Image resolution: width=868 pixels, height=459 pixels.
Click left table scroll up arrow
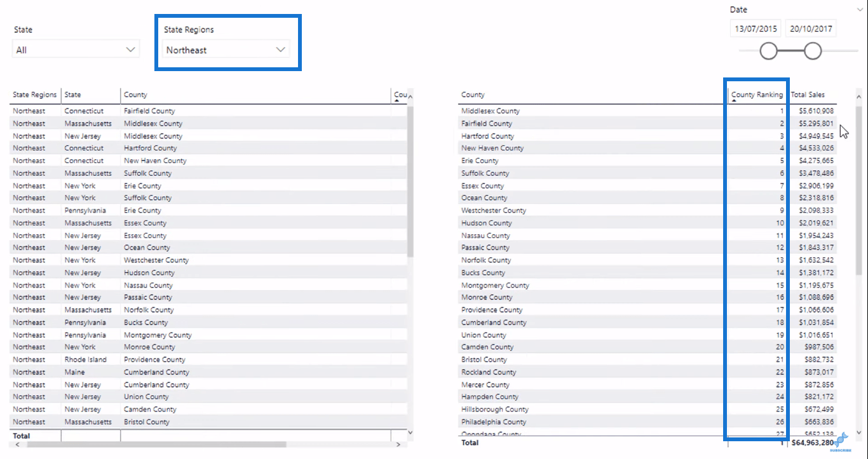click(410, 96)
